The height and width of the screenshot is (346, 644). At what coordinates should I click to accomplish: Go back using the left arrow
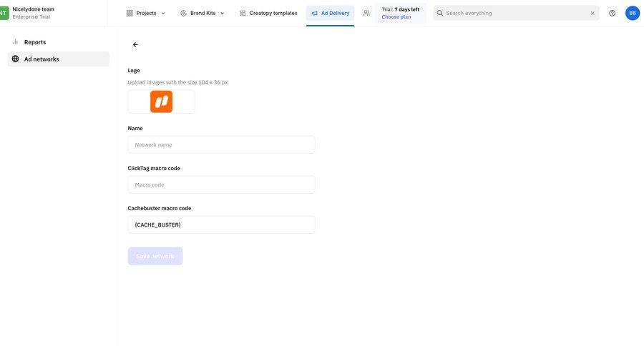coord(135,45)
